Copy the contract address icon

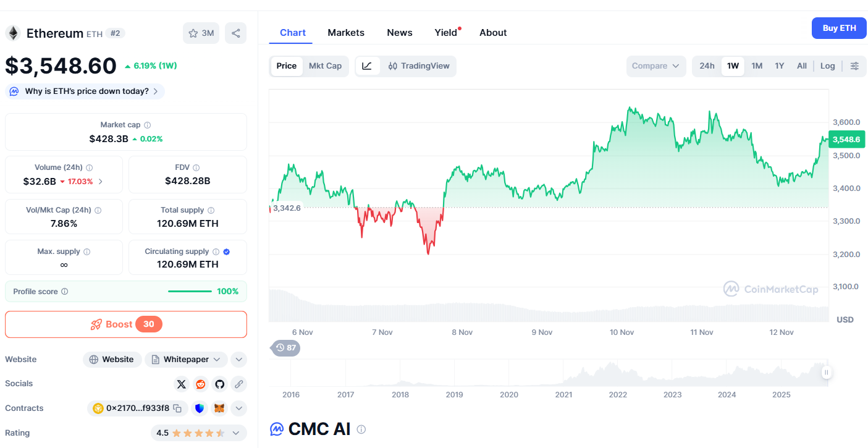[177, 408]
